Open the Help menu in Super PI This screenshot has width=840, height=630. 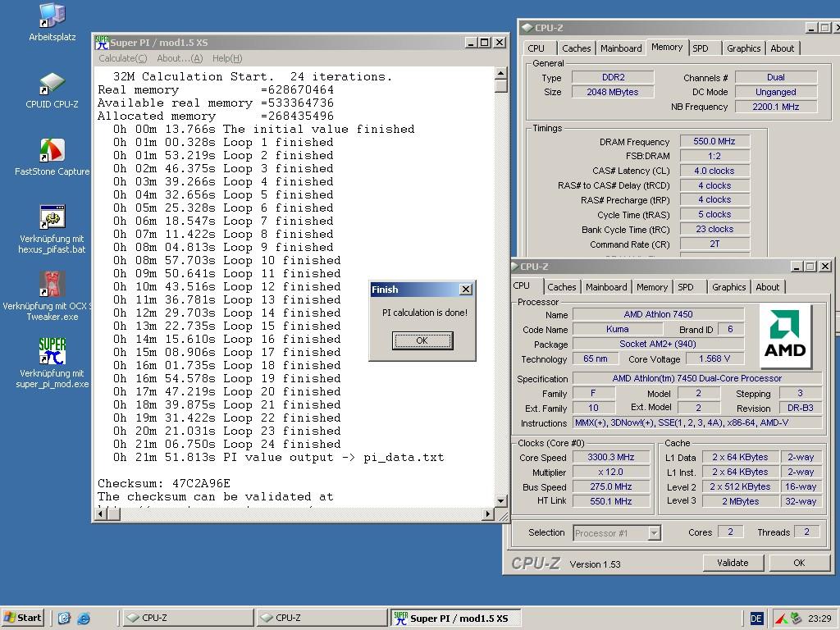[x=227, y=58]
